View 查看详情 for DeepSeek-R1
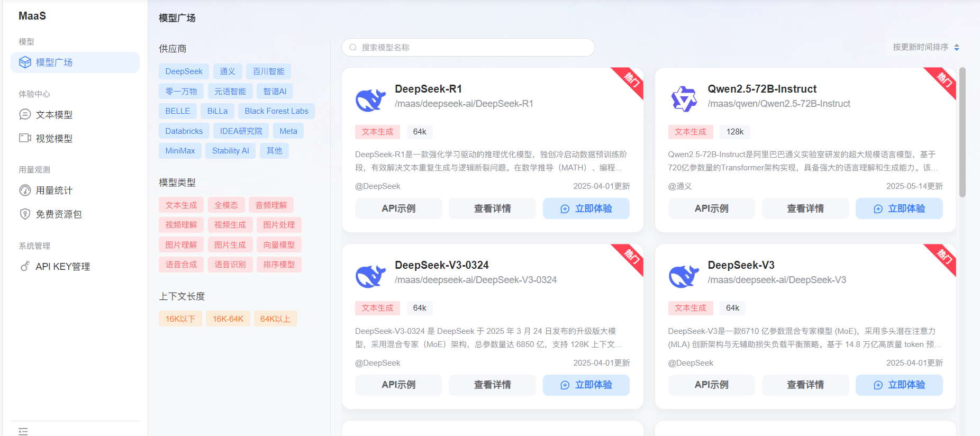This screenshot has width=980, height=436. pyautogui.click(x=492, y=208)
